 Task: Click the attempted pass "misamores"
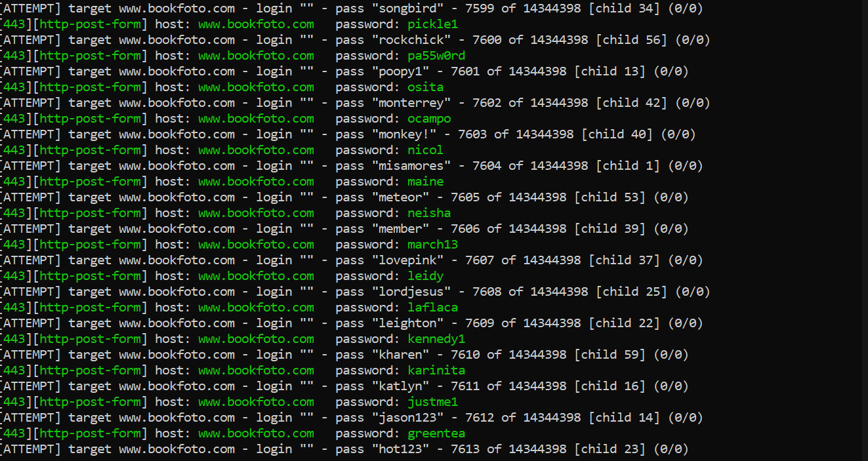411,166
